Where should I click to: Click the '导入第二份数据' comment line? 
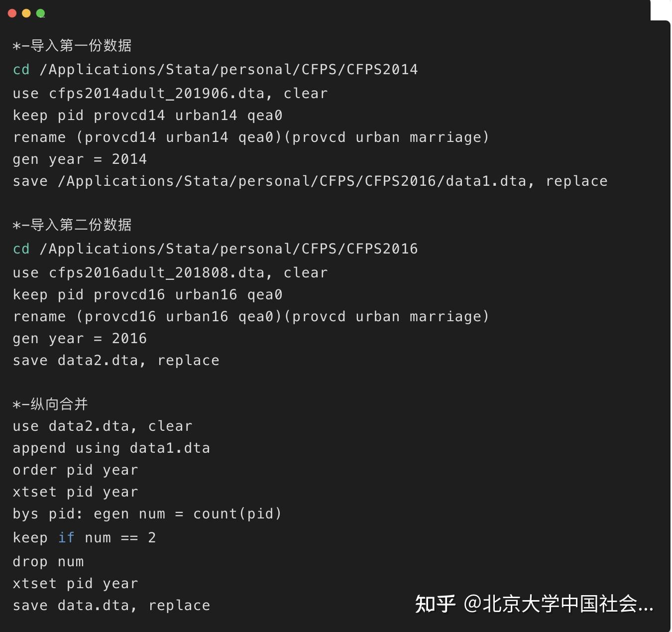pos(72,225)
